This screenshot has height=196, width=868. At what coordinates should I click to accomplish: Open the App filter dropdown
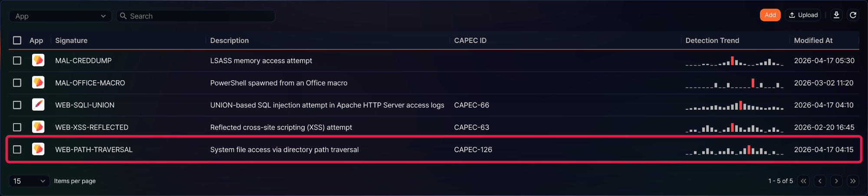coord(60,16)
